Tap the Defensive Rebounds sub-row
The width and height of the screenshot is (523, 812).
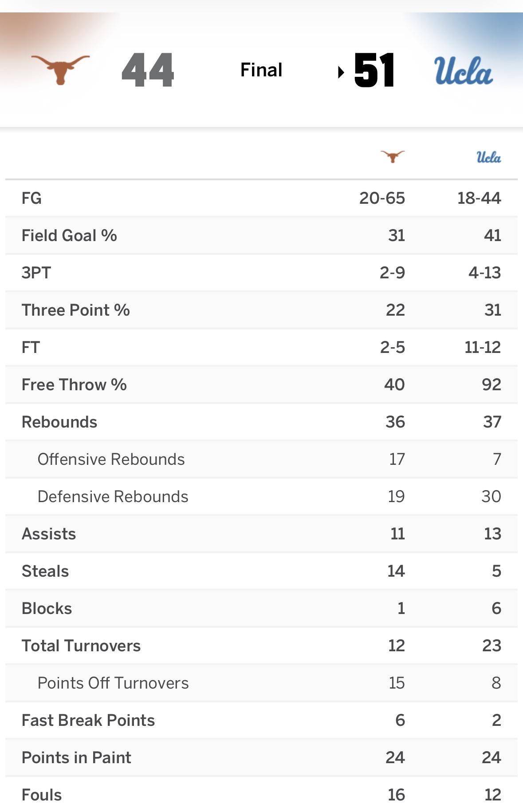tap(113, 496)
